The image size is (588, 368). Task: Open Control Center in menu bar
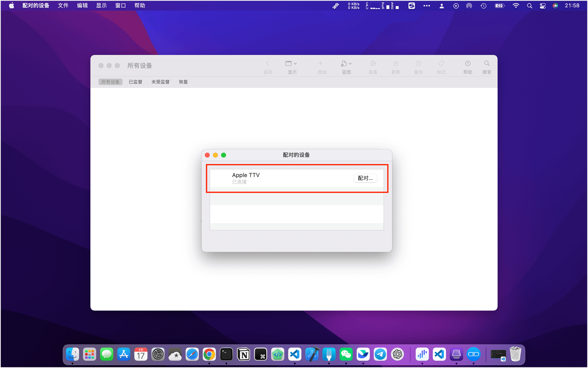(542, 6)
